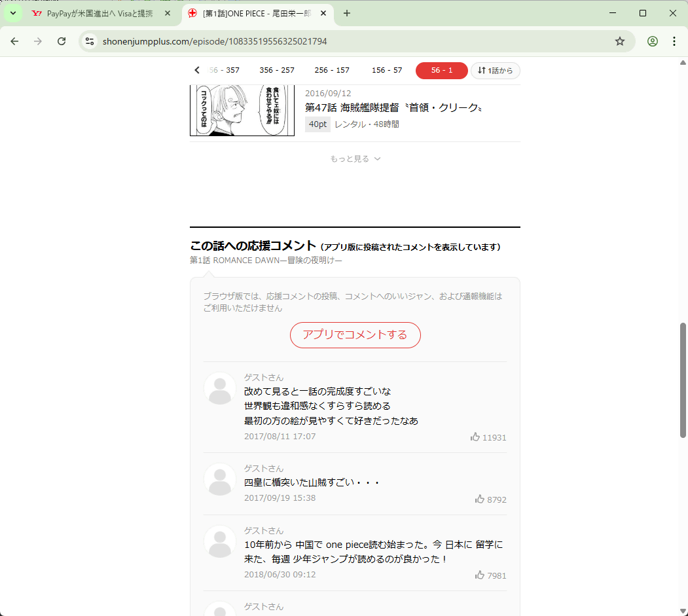Screen dimensions: 688x616
Task: View site information icon in address bar
Action: click(90, 41)
